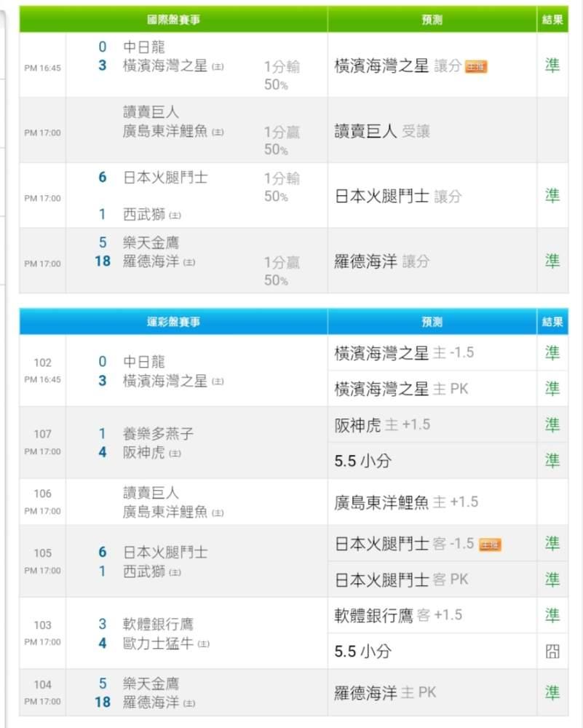Click the green 準 mark for 羅德海洋 讓分
The height and width of the screenshot is (728, 583).
point(552,261)
